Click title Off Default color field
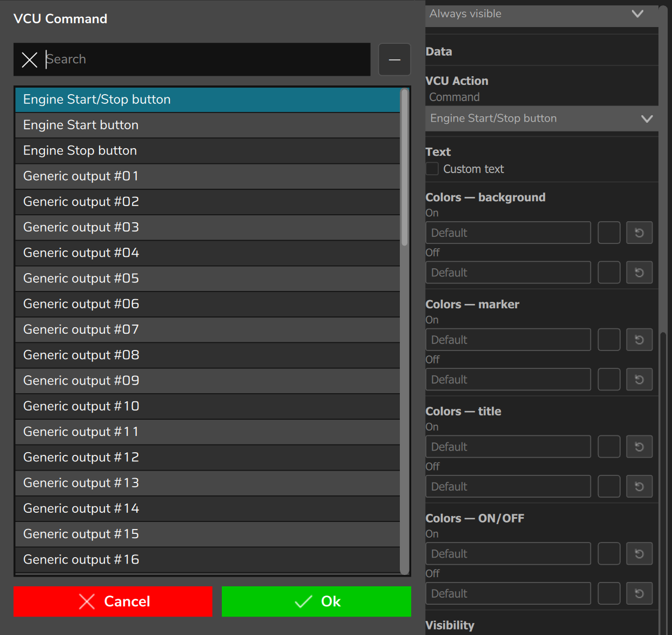This screenshot has width=672, height=635. (x=508, y=487)
